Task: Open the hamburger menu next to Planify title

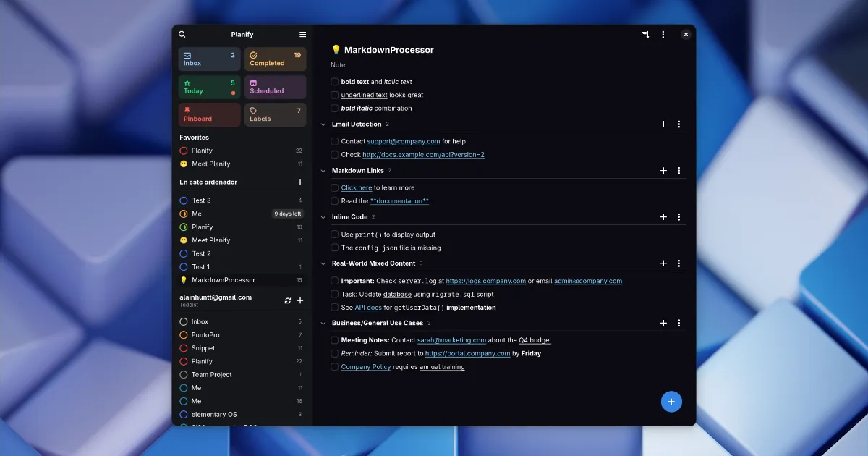Action: point(302,35)
